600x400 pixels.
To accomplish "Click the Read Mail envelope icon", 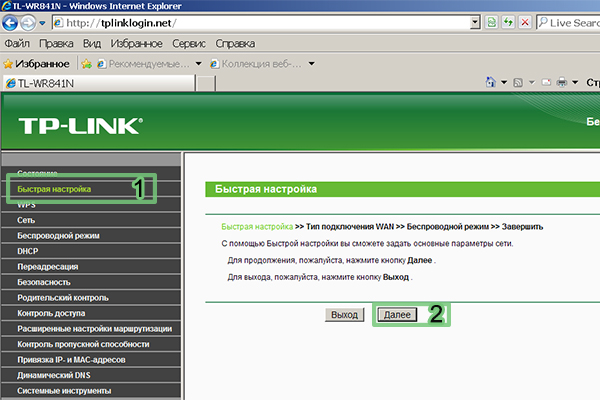I will point(545,82).
